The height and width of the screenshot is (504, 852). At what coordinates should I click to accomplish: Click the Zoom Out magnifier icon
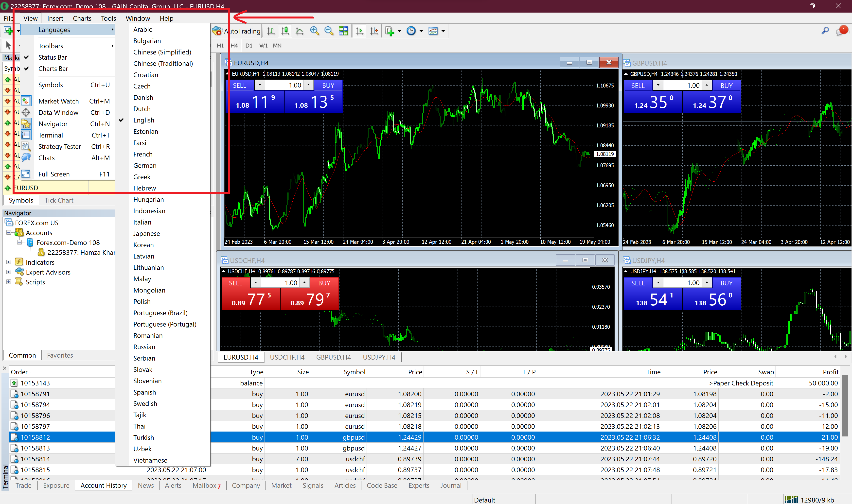point(329,31)
